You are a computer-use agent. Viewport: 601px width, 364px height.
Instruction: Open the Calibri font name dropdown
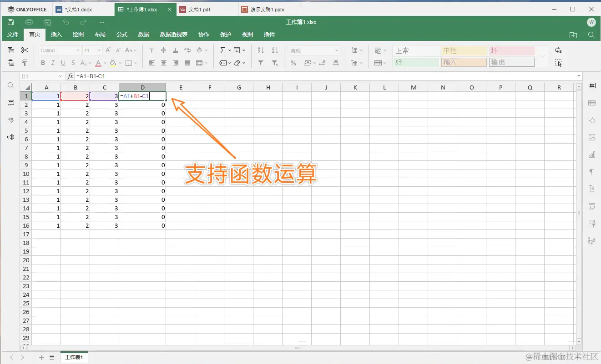78,50
